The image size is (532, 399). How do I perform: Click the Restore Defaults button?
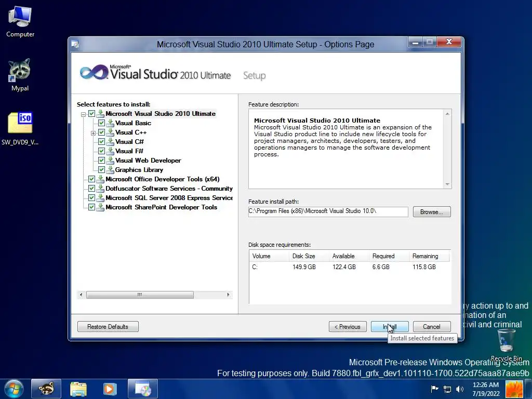click(108, 326)
